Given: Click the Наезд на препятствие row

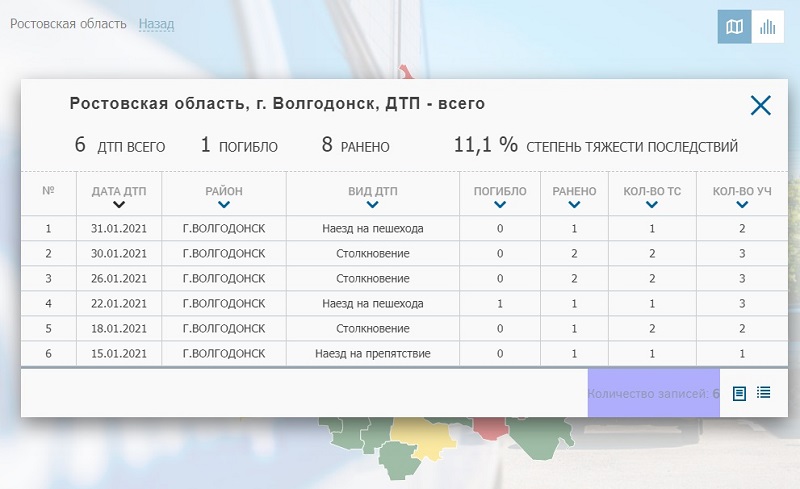Looking at the screenshot, I should tap(372, 353).
